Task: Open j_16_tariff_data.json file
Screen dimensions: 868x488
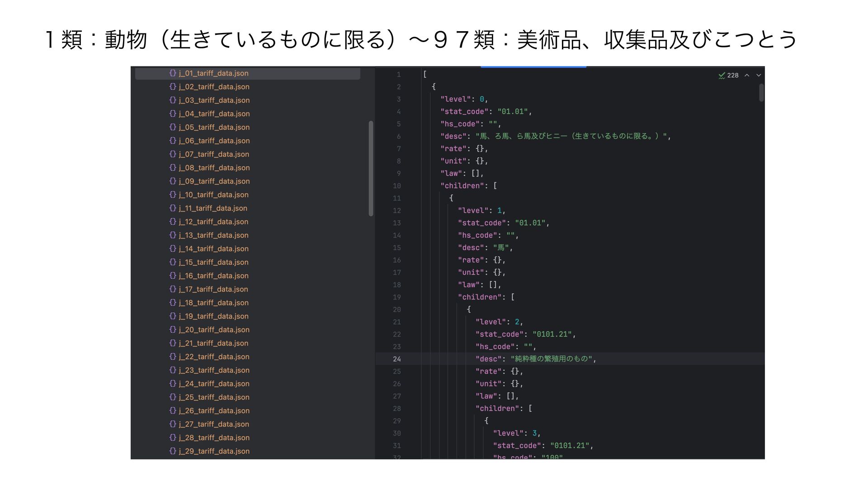Action: (209, 276)
